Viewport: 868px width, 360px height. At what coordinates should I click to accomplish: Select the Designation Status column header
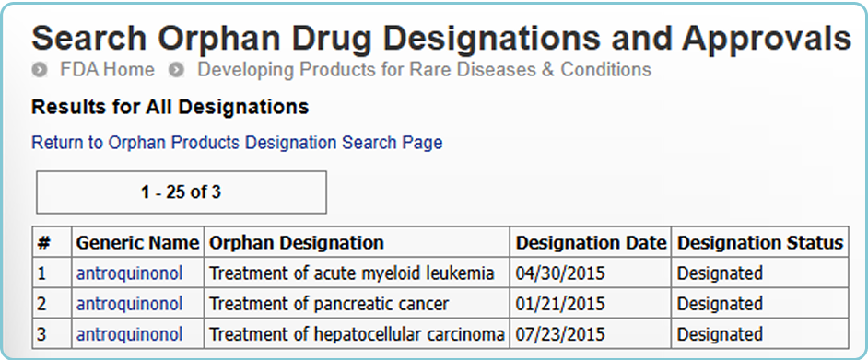click(760, 242)
